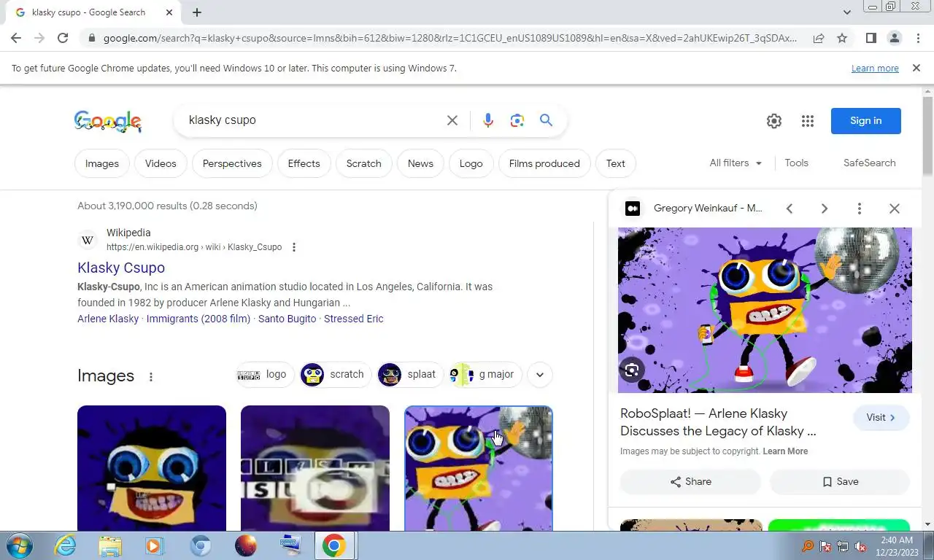Open a new browser tab

pos(197,12)
